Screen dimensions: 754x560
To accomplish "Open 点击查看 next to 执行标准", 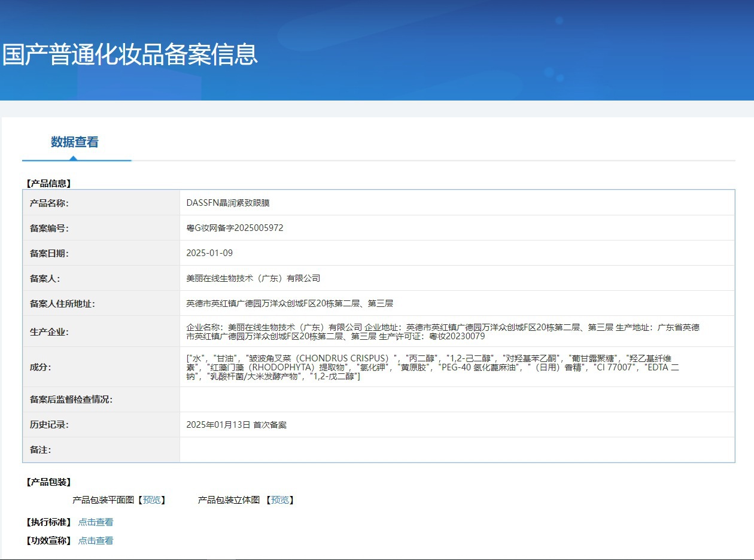I will (x=96, y=522).
